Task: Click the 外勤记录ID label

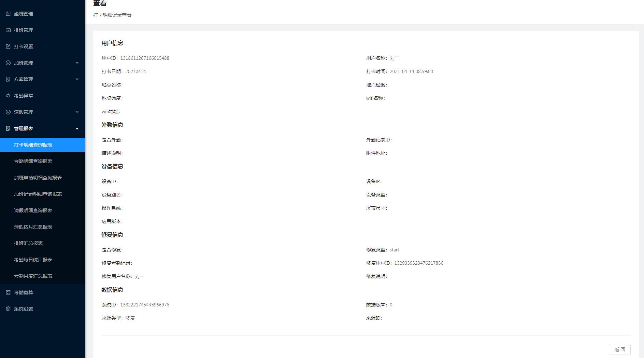Action: pyautogui.click(x=379, y=140)
